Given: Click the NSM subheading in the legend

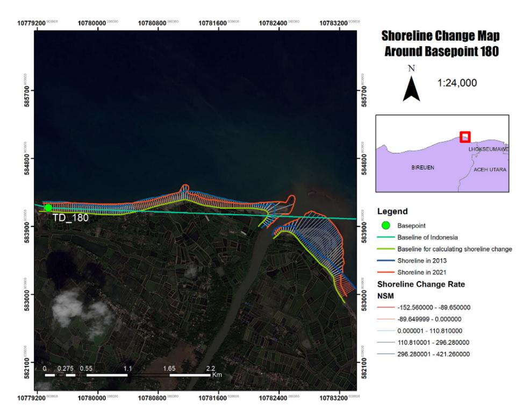Looking at the screenshot, I should pyautogui.click(x=385, y=296).
